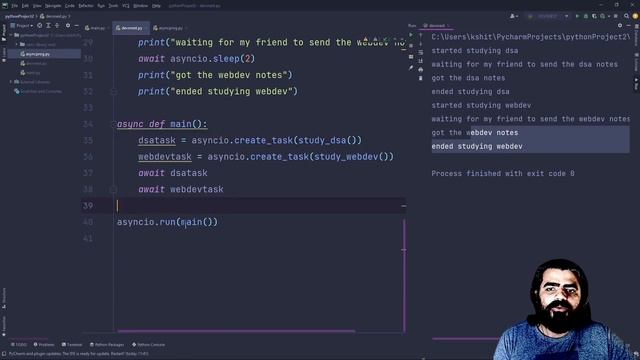This screenshot has width=640, height=360.
Task: Click the Debug bug icon in toolbar
Action: pos(586,16)
